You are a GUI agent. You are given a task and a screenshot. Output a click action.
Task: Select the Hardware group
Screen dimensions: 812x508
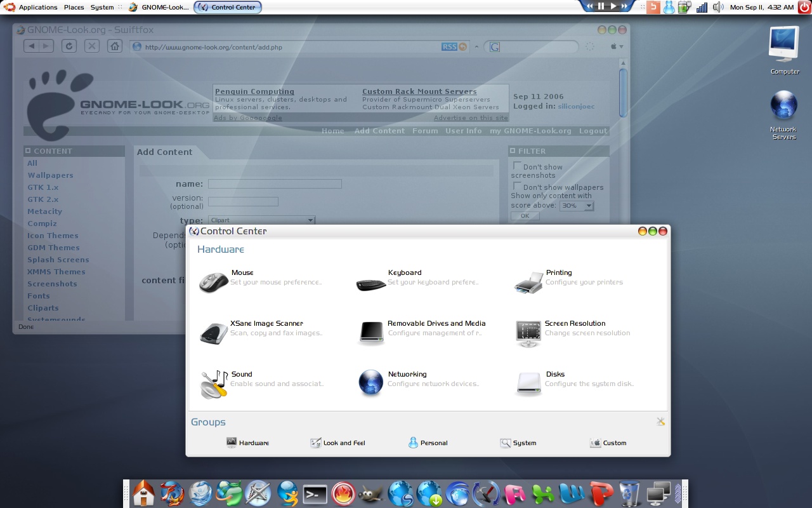pos(248,443)
